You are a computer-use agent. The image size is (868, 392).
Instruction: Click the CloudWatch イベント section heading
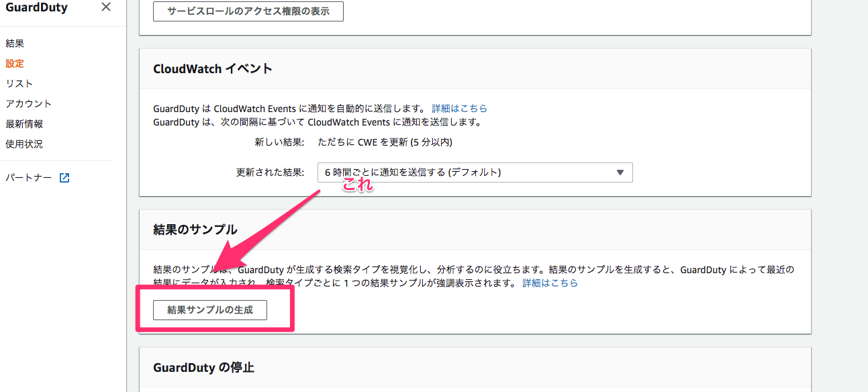213,68
